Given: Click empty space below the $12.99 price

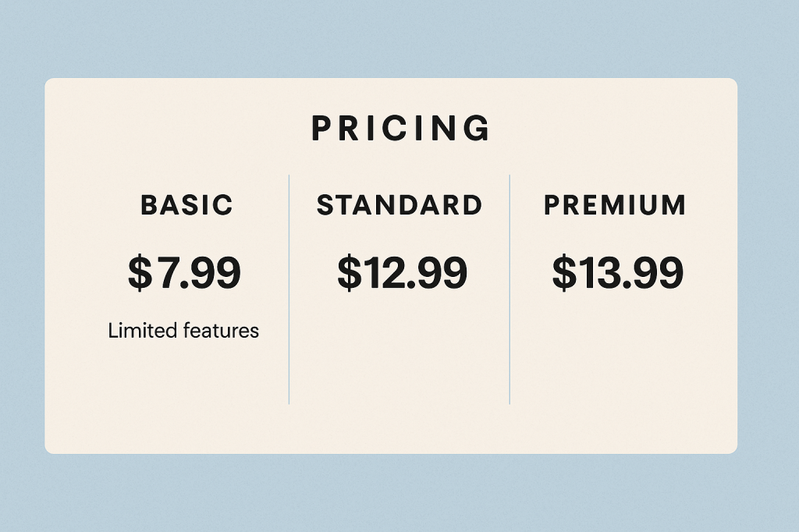Looking at the screenshot, I should (x=399, y=351).
